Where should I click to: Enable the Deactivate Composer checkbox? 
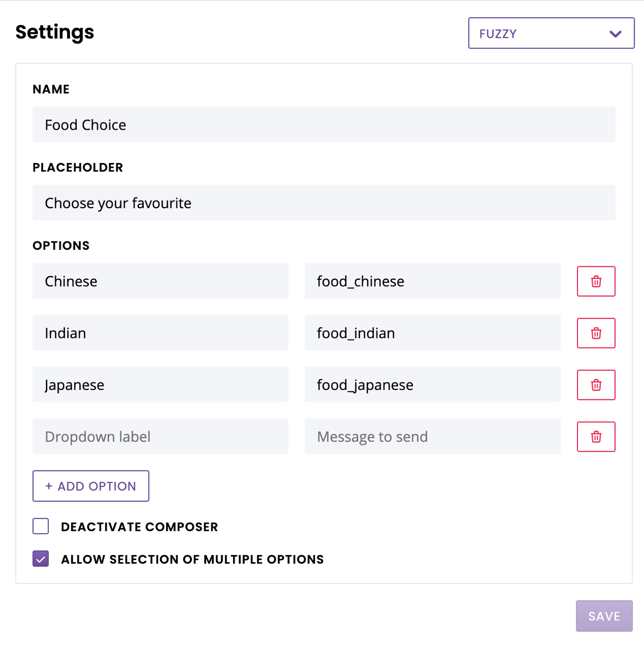point(41,526)
